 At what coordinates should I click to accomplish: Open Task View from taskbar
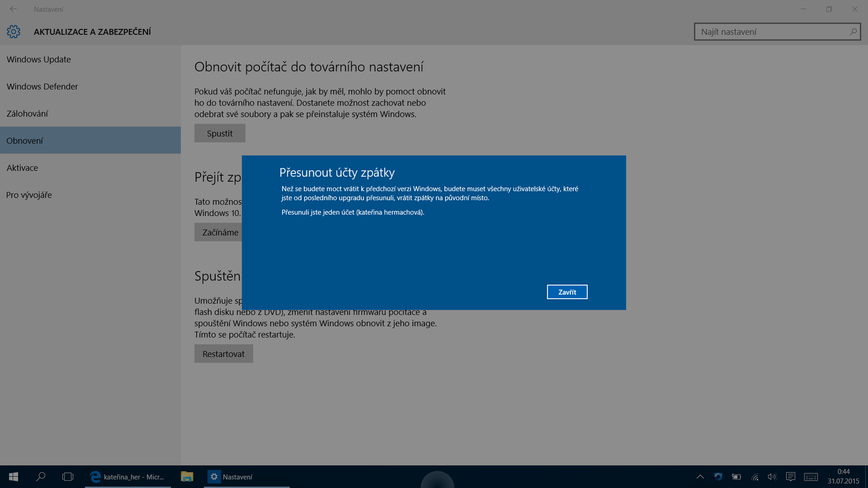(68, 477)
